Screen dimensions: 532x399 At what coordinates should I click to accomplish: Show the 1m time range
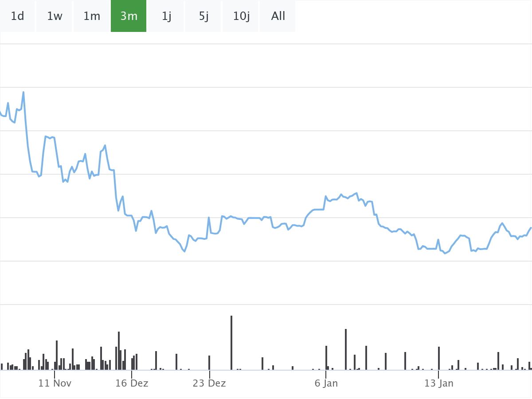coord(92,16)
